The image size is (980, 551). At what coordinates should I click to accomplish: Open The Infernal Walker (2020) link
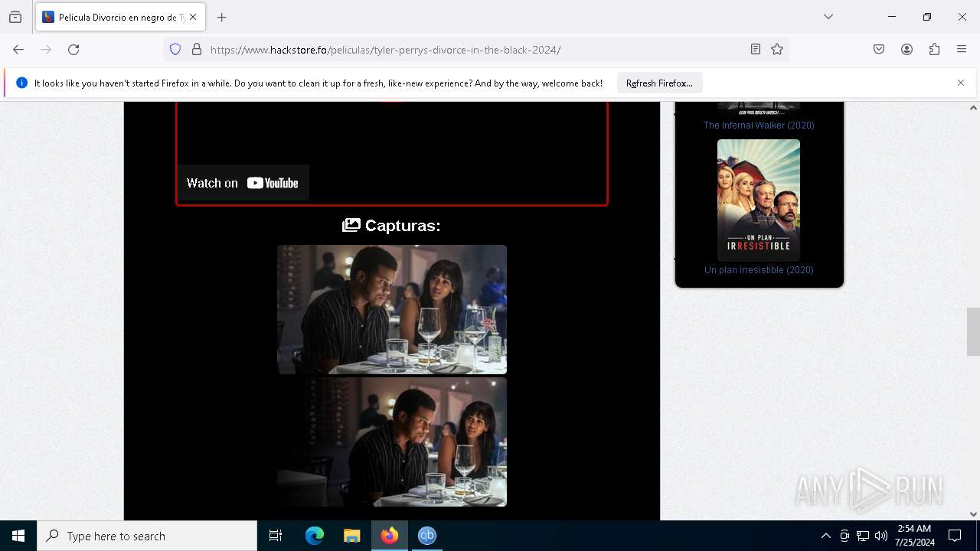[x=759, y=126]
